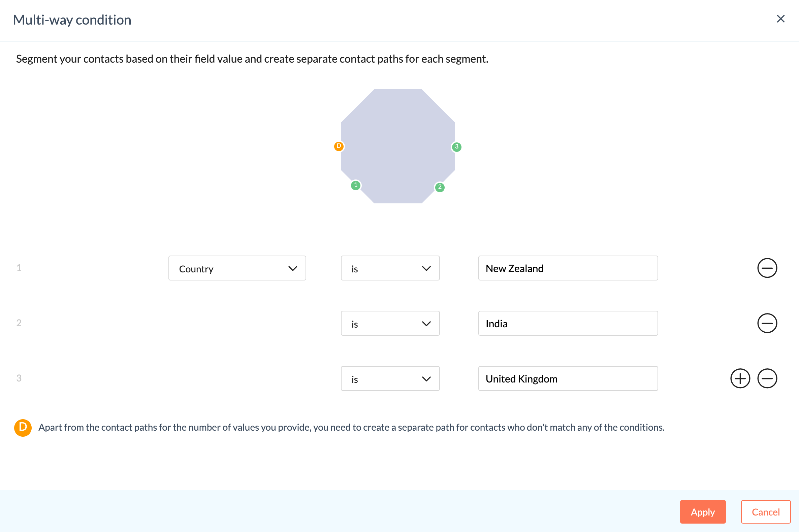Click green path marker 2 on octagon
This screenshot has height=532, width=799.
click(x=440, y=187)
